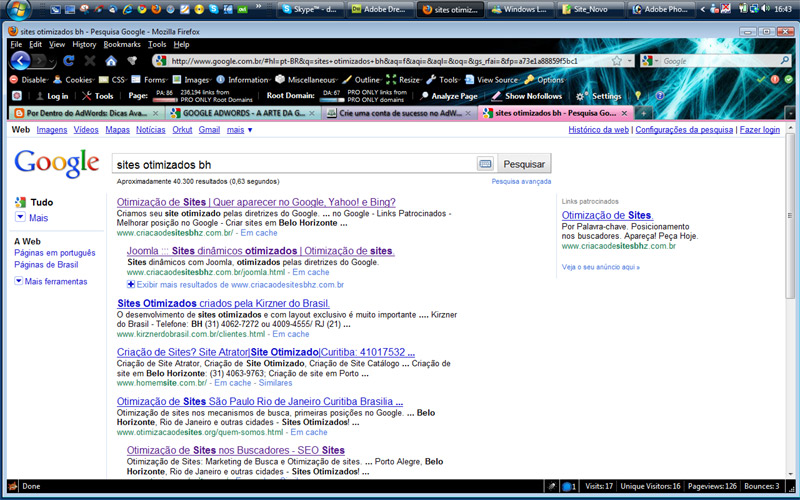Image resolution: width=800 pixels, height=500 pixels.
Task: Open Pesquisa avançada link
Action: [521, 181]
